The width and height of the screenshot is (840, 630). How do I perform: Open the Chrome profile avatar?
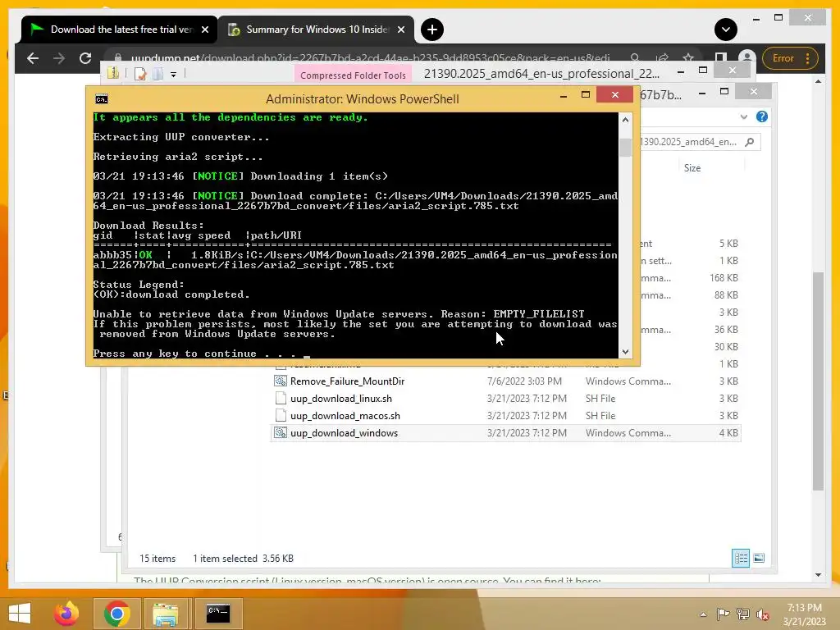[746, 58]
